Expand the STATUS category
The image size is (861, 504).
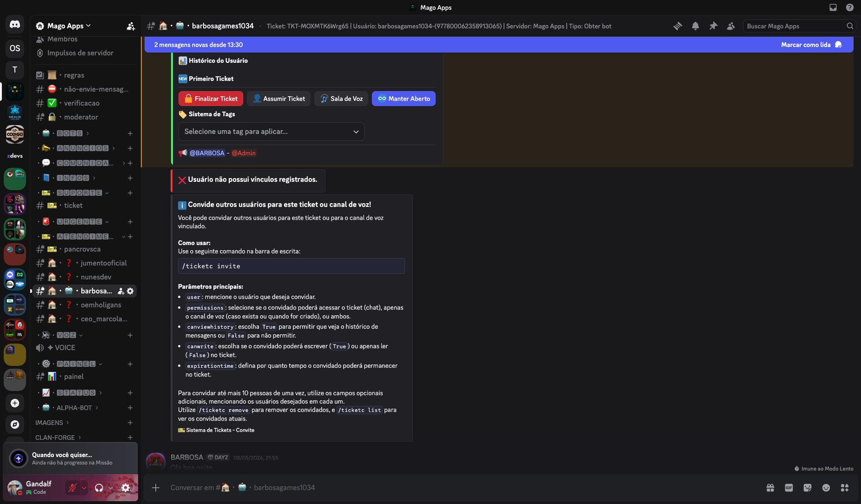(76, 393)
